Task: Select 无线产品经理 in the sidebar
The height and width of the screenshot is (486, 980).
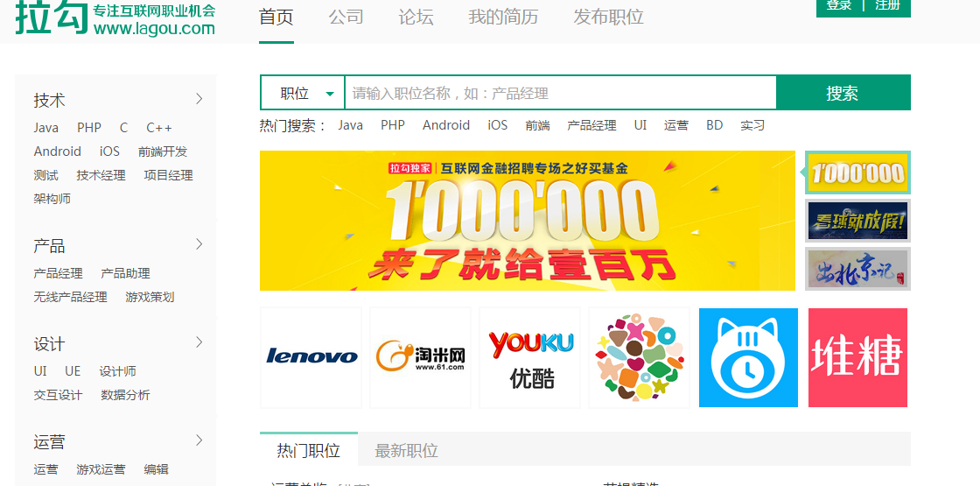Action: tap(71, 297)
